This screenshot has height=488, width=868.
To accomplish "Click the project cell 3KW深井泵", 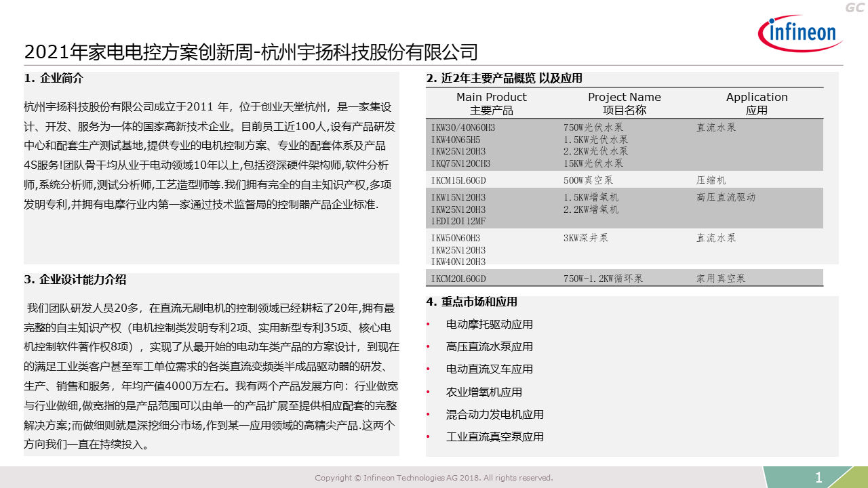I will coord(586,238).
